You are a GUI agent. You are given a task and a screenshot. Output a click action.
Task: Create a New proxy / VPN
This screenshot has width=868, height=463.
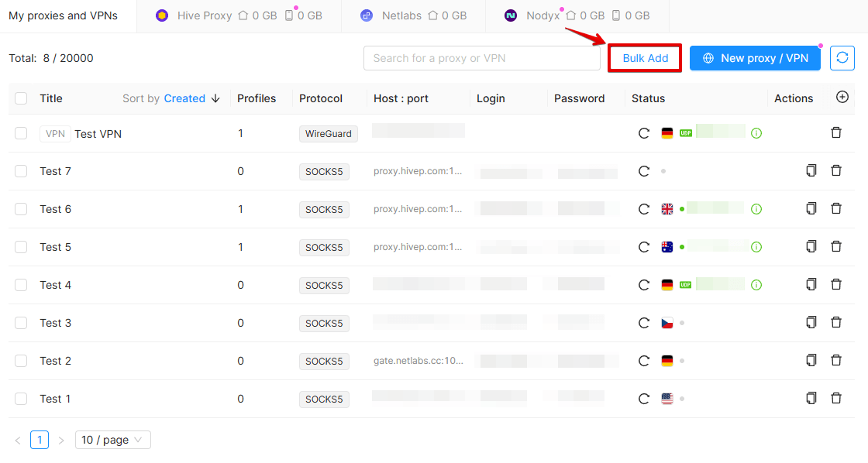[x=755, y=58]
